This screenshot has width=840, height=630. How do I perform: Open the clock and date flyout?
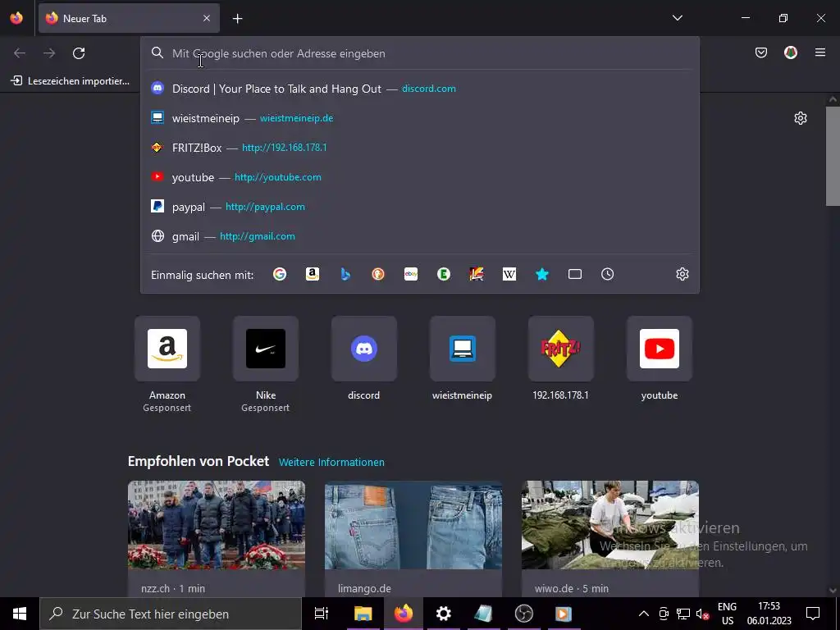(769, 614)
